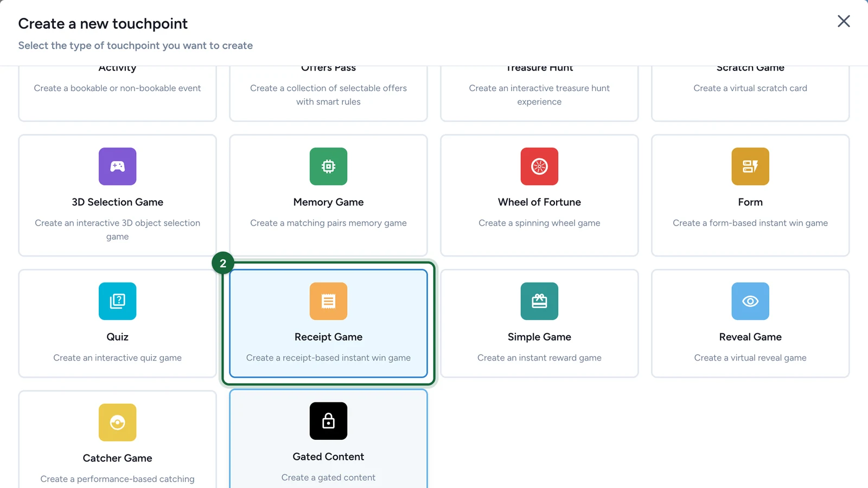Select the Form touchpoint title

tap(750, 202)
